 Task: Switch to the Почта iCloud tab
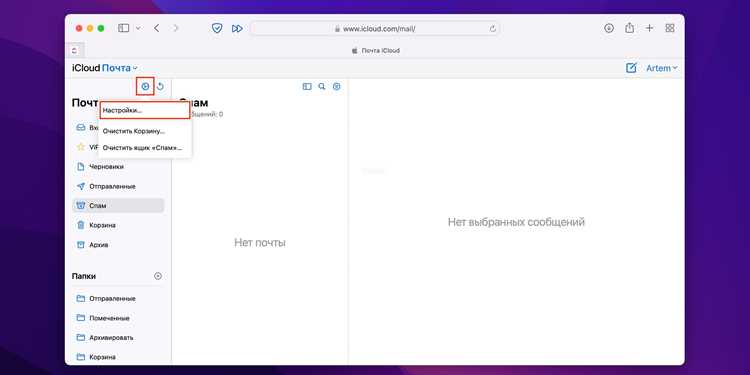click(375, 50)
